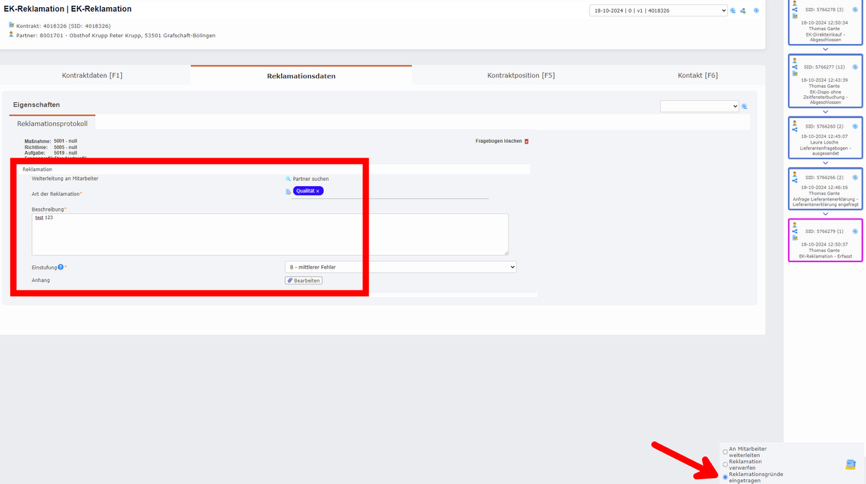Click the red Fragebogen löschen trash icon
Viewport: 866px width, 484px height.
click(527, 142)
